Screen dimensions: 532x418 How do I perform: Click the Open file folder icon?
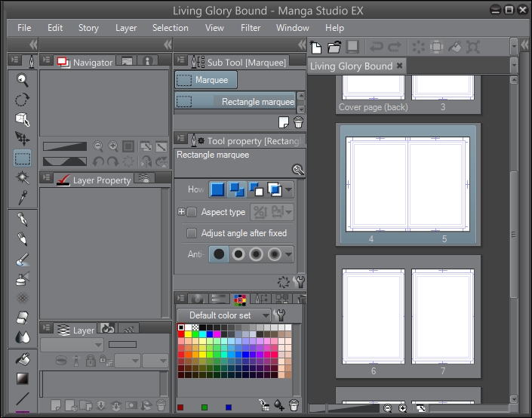pyautogui.click(x=334, y=47)
